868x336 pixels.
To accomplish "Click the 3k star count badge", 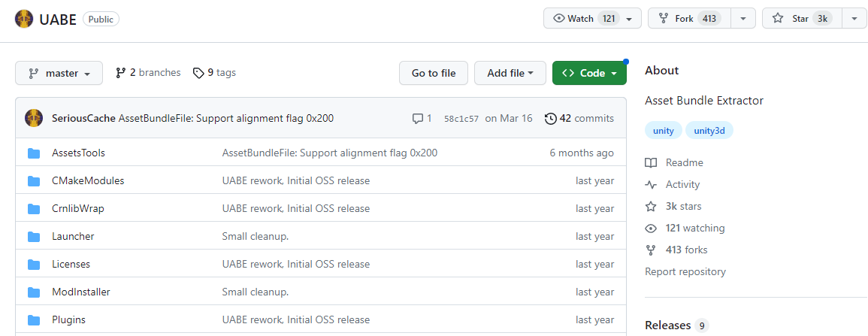I will click(823, 18).
